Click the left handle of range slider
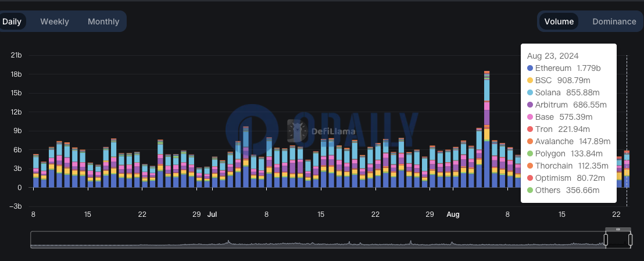This screenshot has width=644, height=261. click(606, 239)
